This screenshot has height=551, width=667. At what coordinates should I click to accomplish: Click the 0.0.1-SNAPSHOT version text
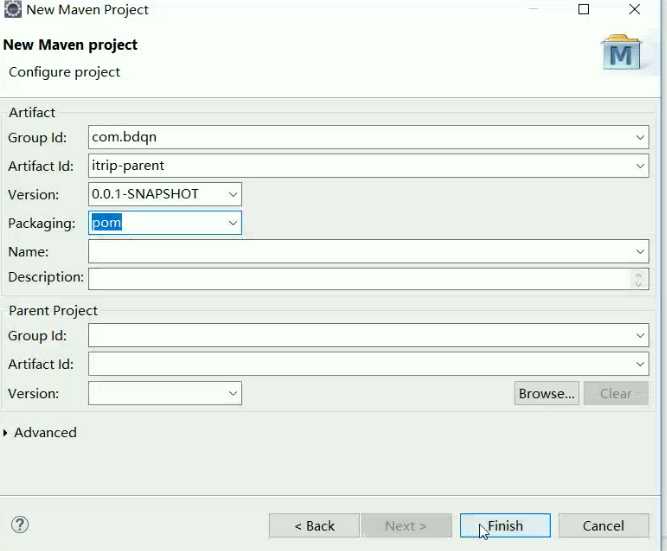145,194
